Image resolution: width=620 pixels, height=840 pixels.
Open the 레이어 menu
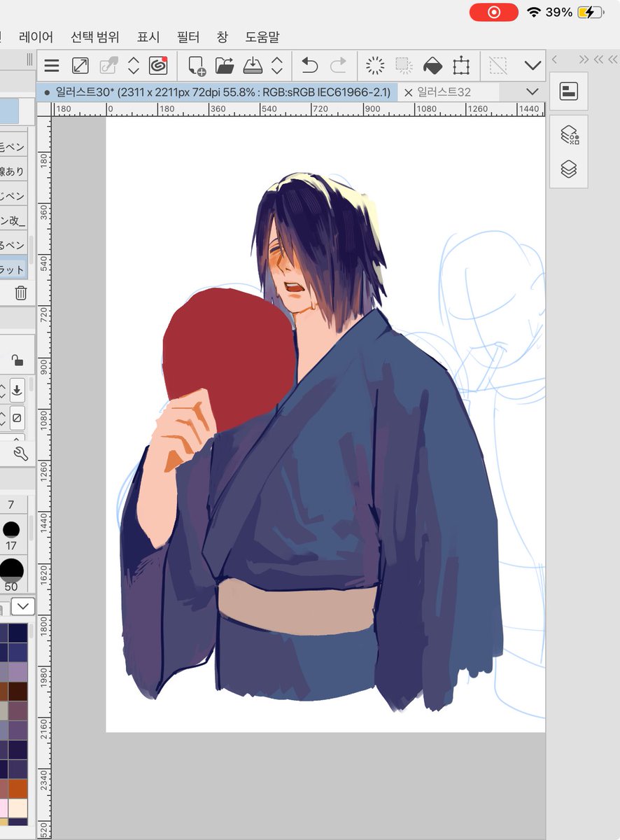tap(36, 37)
